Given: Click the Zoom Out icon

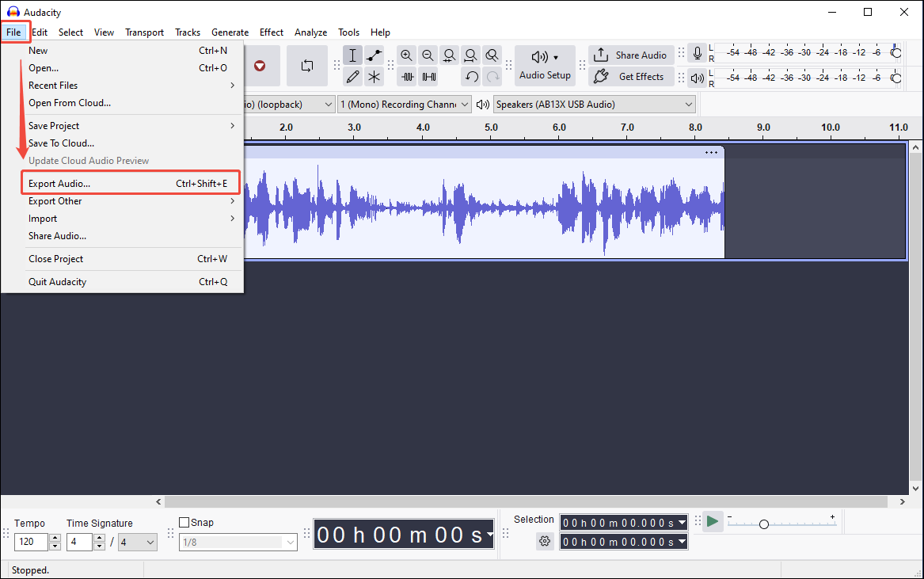Looking at the screenshot, I should point(428,55).
